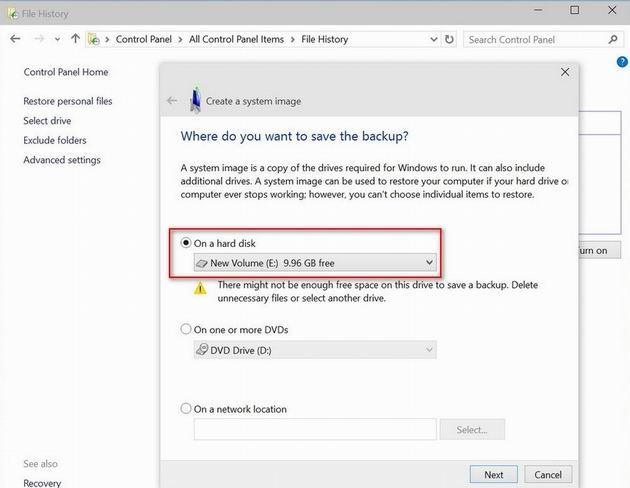Open Advanced settings link

click(x=62, y=160)
